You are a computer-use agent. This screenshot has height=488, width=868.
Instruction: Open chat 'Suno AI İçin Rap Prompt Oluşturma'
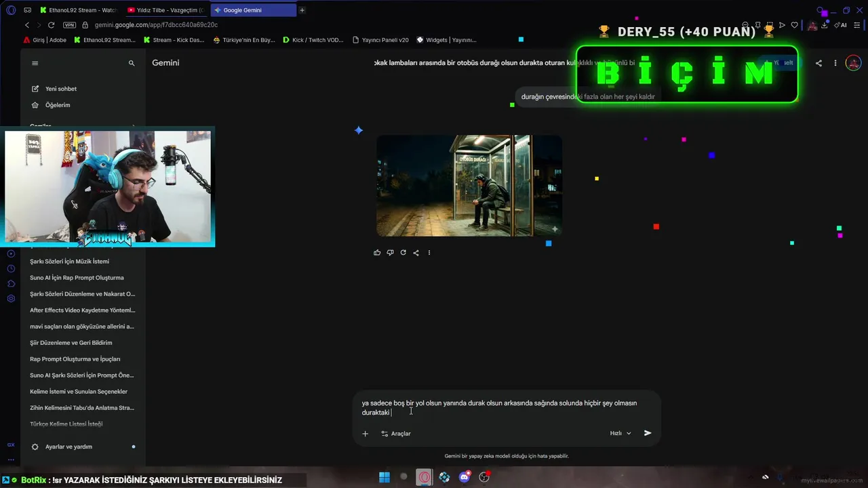click(x=77, y=278)
